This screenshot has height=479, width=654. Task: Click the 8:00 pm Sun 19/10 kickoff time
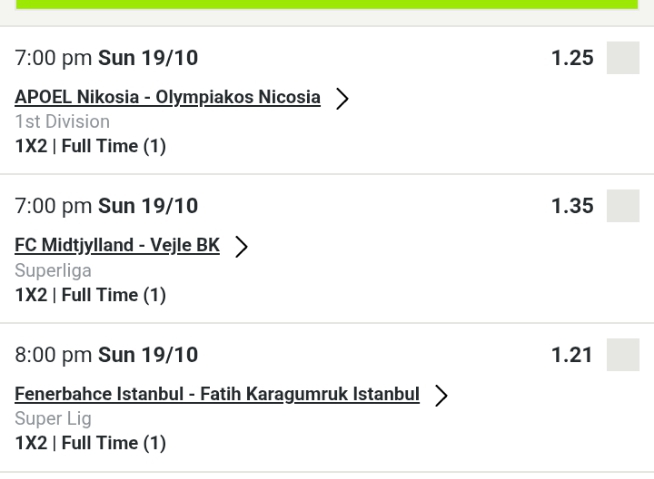pyautogui.click(x=106, y=356)
